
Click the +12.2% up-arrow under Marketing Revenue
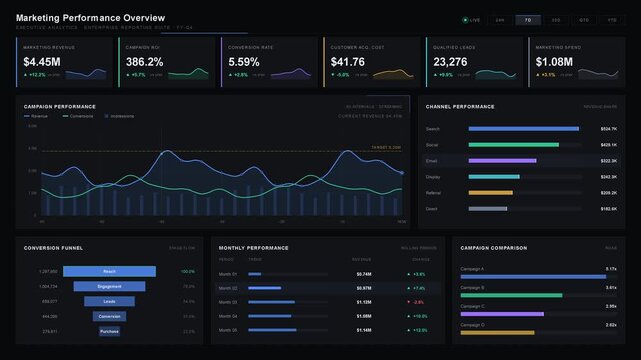tap(26, 75)
